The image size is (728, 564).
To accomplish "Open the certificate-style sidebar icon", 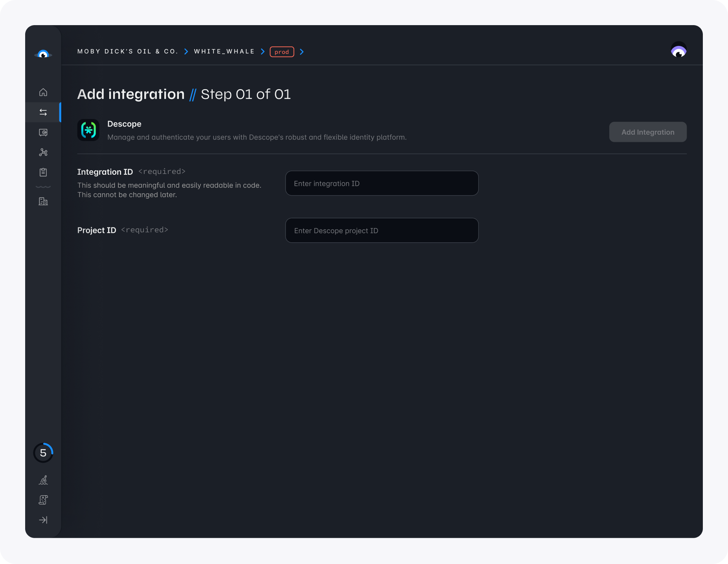I will 43,132.
